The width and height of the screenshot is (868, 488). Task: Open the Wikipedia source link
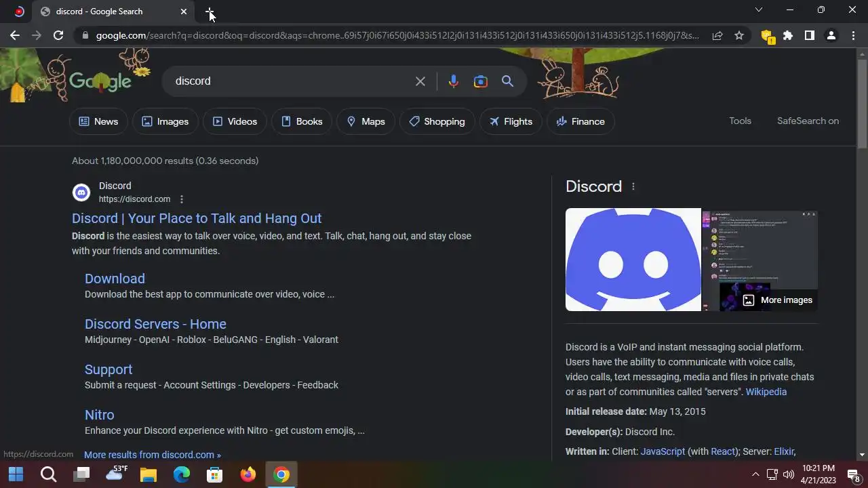tap(766, 392)
